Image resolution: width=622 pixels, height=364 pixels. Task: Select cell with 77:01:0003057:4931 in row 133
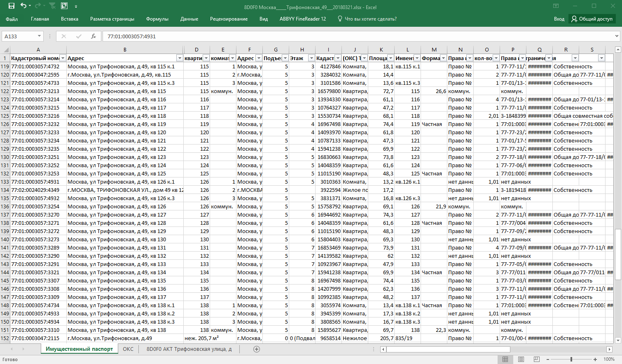tap(38, 182)
